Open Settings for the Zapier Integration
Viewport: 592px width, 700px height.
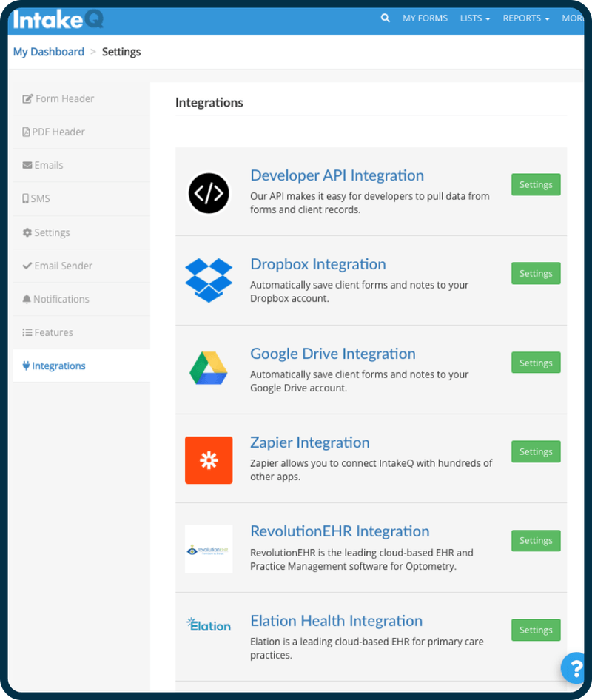tap(536, 451)
